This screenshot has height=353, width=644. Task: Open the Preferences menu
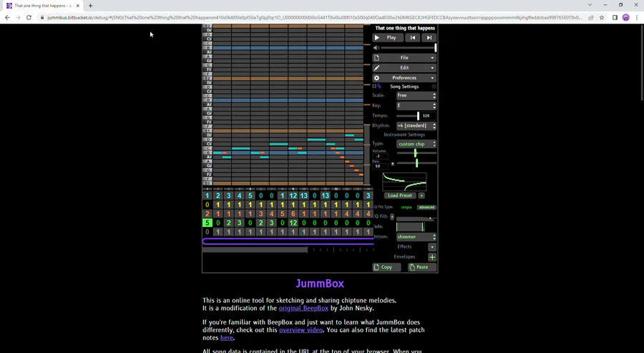tap(404, 77)
